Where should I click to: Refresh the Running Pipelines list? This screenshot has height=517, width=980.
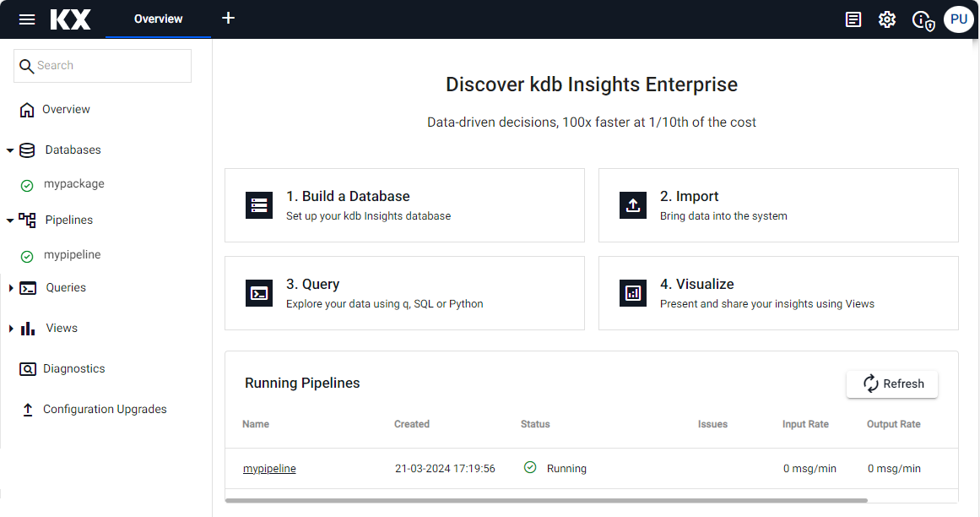coord(892,384)
